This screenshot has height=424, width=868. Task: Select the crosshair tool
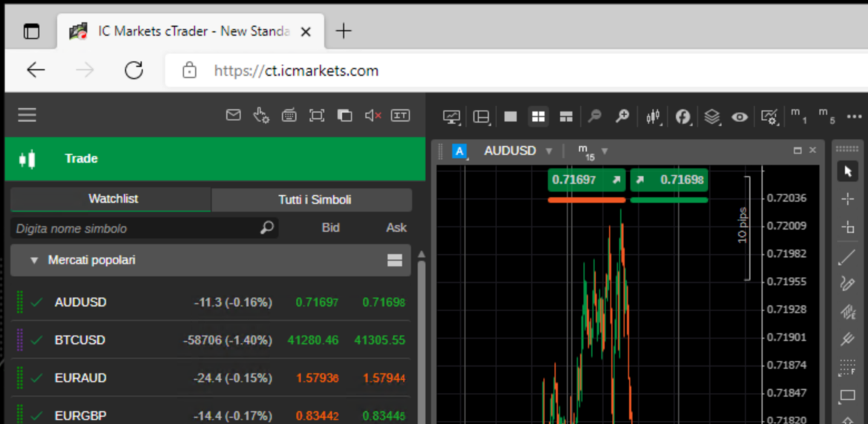point(847,199)
